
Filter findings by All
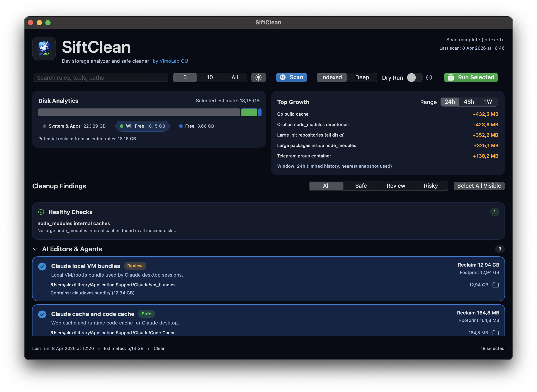326,186
